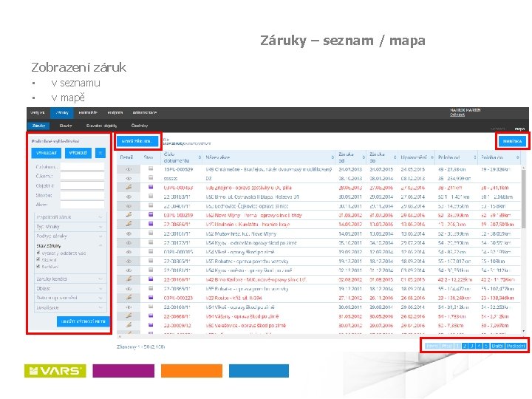Image resolution: width=532 pixels, height=399 pixels.
Task: Open detail eye icon for row 15PU-000529
Action: pos(129,169)
